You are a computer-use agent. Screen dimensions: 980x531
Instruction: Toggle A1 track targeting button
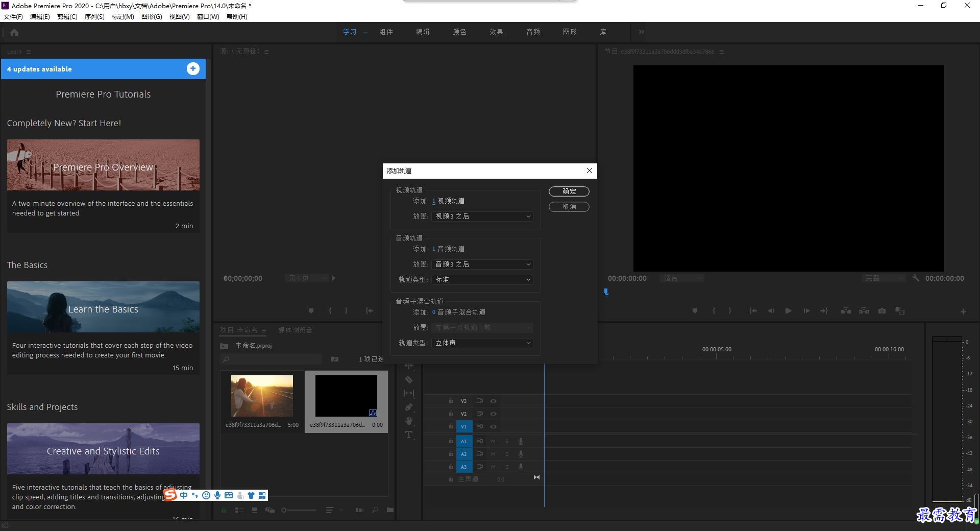pyautogui.click(x=464, y=441)
